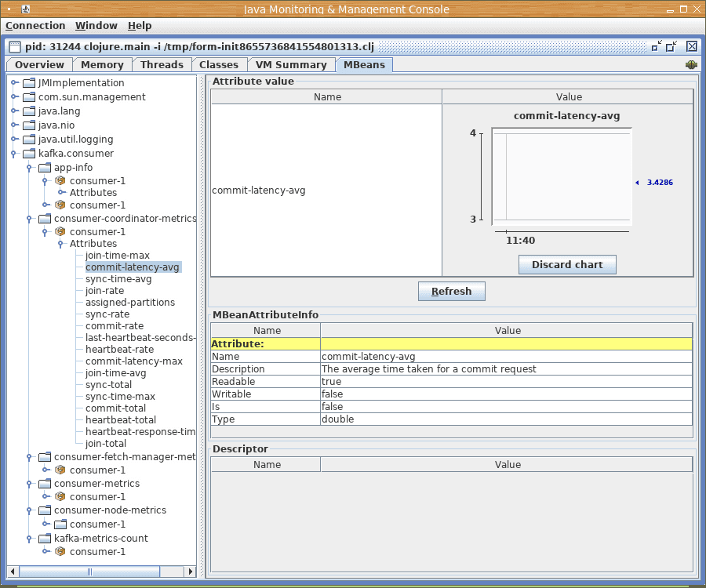Open the Threads tab
This screenshot has width=706, height=588.
(x=162, y=65)
